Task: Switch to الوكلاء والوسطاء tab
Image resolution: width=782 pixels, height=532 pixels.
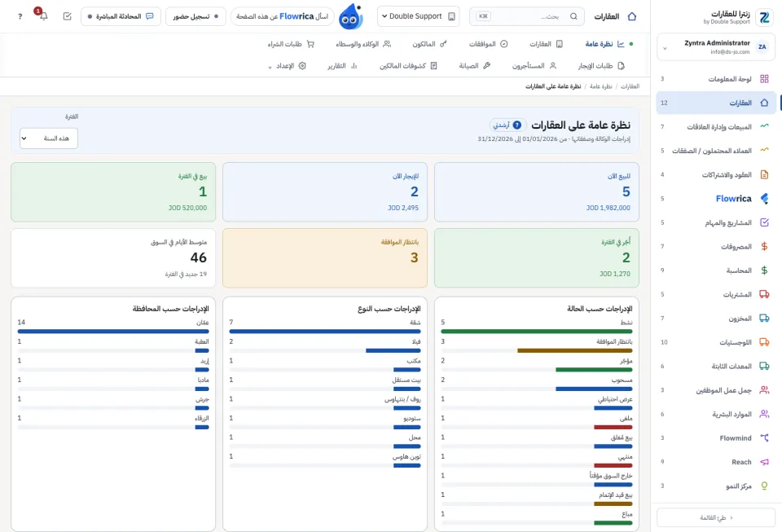Action: [x=363, y=44]
